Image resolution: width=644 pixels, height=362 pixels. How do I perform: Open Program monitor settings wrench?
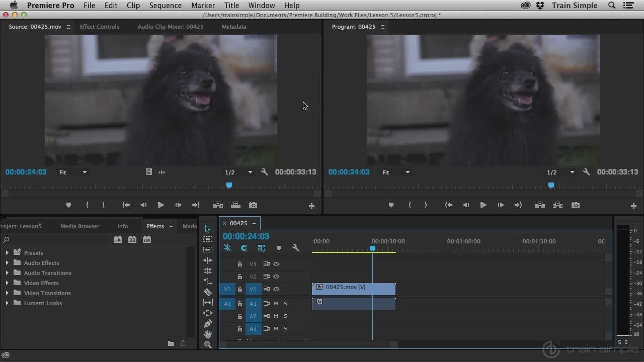pyautogui.click(x=587, y=172)
